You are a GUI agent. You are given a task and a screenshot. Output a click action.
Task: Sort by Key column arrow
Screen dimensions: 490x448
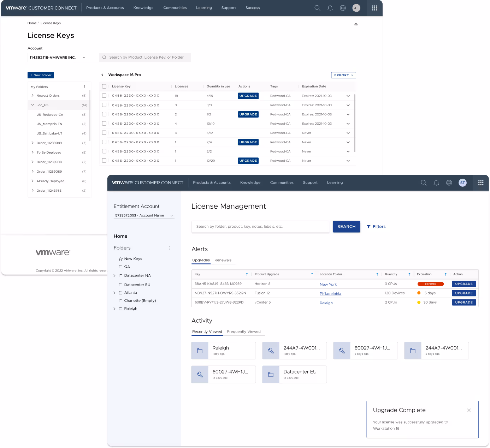click(247, 274)
